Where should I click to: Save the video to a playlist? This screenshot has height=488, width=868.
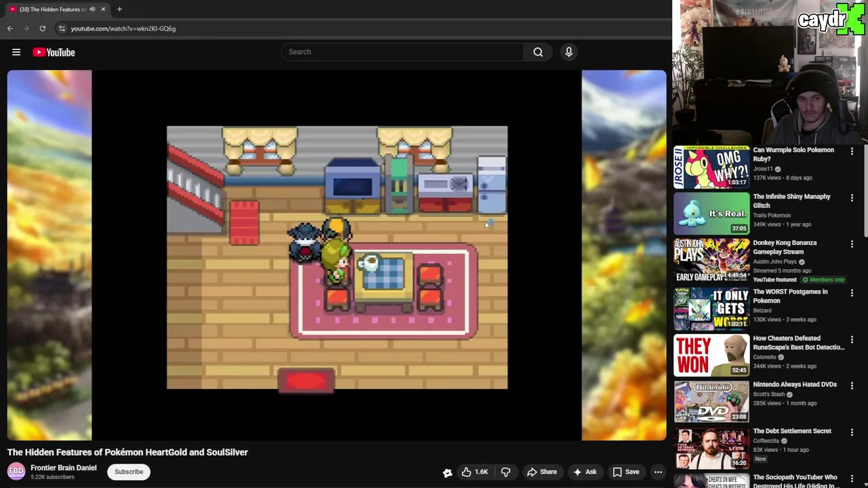[626, 472]
